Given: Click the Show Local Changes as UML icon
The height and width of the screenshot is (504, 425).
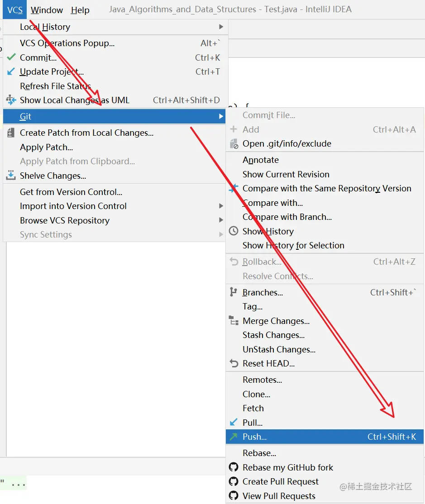Looking at the screenshot, I should [11, 100].
